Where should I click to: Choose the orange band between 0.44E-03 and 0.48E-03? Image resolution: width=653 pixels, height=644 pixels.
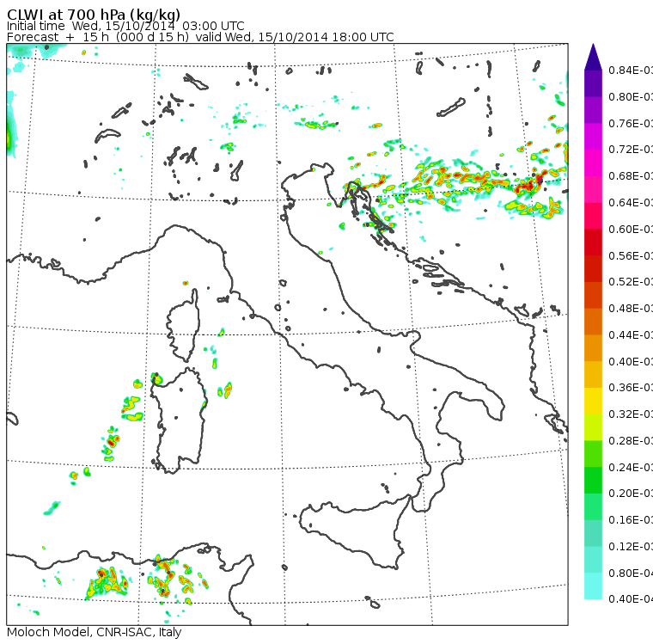click(x=593, y=322)
